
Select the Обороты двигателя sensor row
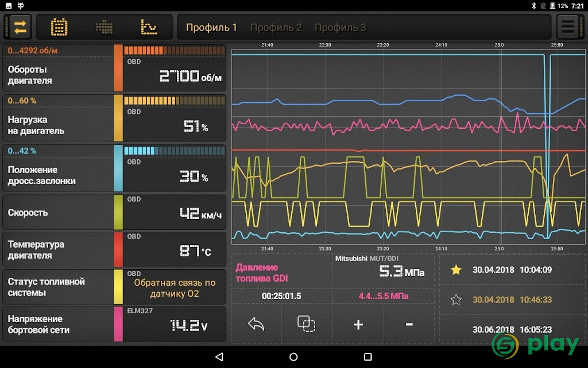114,68
